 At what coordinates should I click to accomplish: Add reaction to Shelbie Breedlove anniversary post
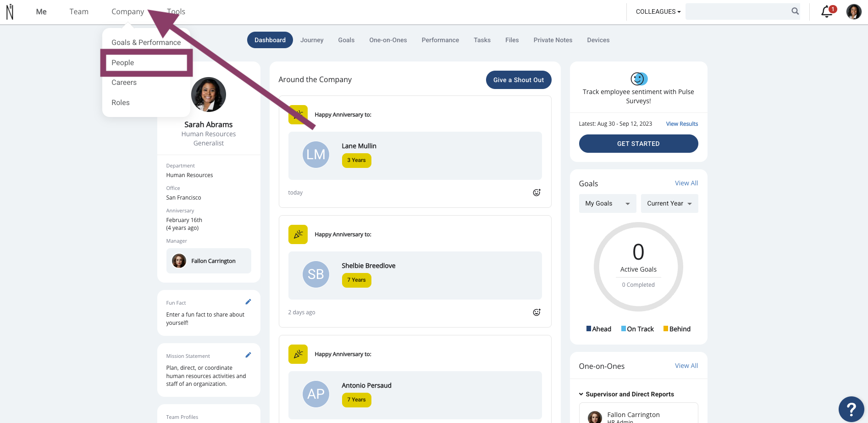click(536, 312)
